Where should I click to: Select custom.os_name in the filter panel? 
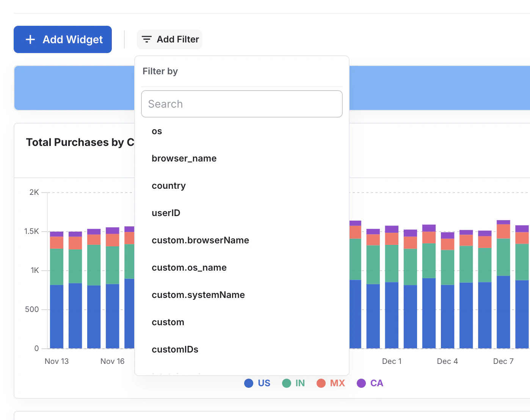pos(189,267)
